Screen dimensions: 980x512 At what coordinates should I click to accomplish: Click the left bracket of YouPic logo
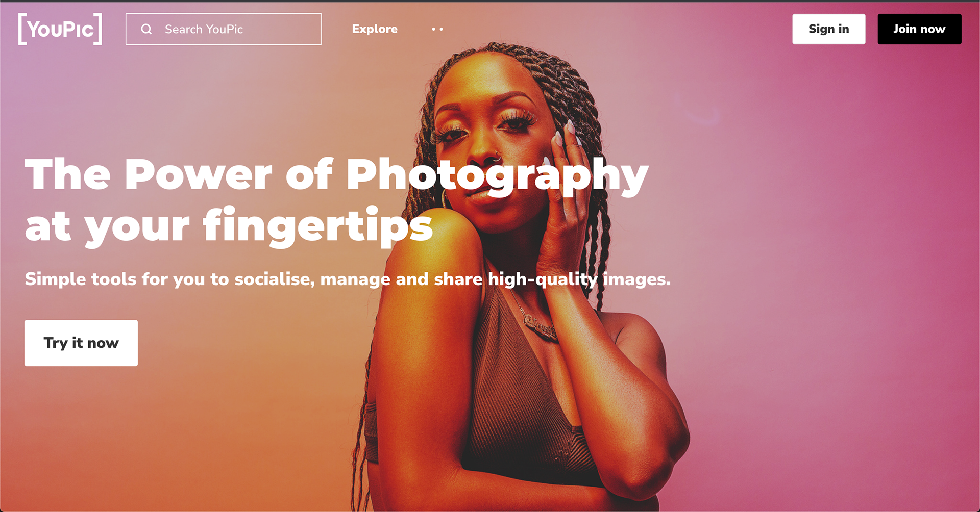22,29
